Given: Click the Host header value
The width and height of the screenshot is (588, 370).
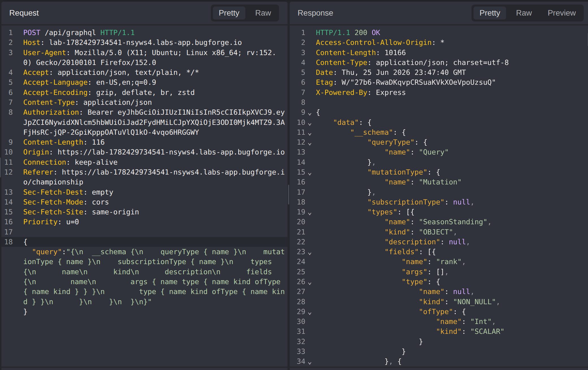Looking at the screenshot, I should pos(145,43).
